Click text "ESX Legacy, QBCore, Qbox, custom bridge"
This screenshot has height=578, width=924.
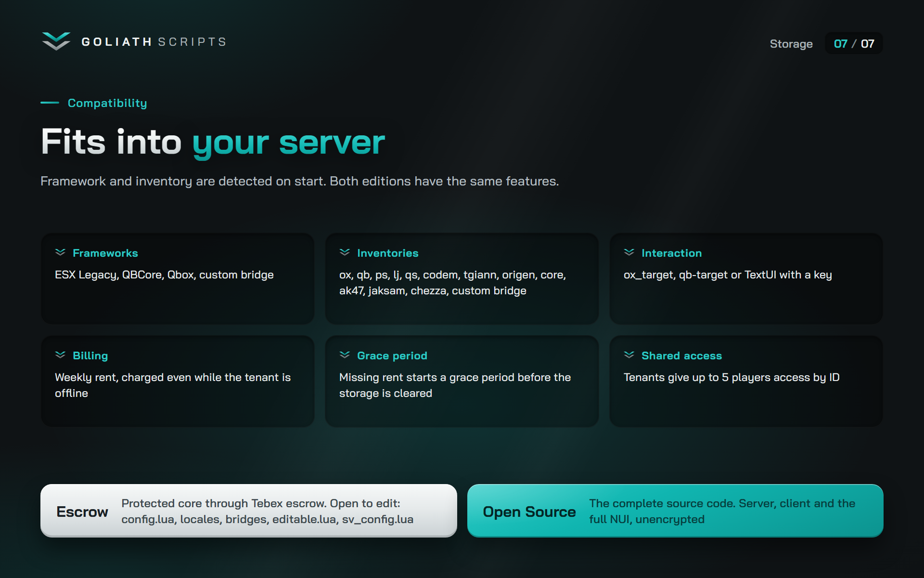[x=164, y=275]
